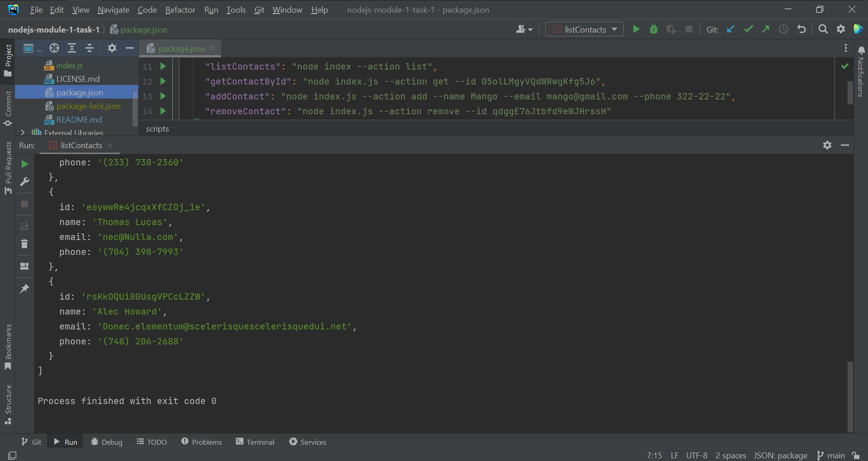
Task: Clear console trash icon in Run panel
Action: pos(24,244)
